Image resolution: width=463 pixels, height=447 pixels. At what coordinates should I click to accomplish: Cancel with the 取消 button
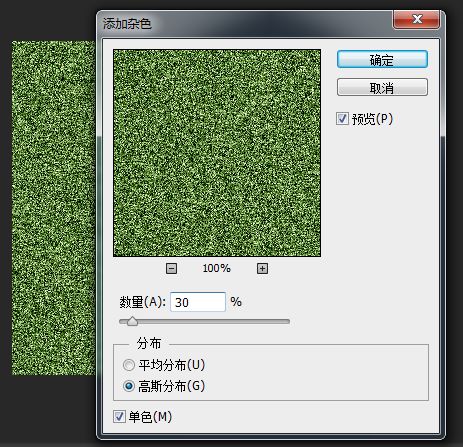click(x=382, y=87)
